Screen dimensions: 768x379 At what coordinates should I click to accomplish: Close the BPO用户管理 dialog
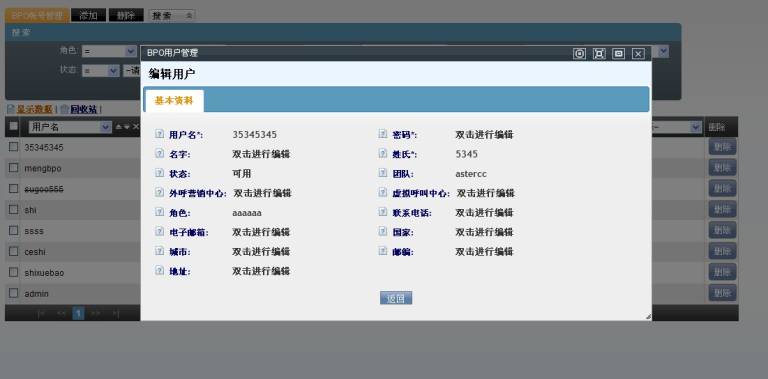pyautogui.click(x=638, y=53)
